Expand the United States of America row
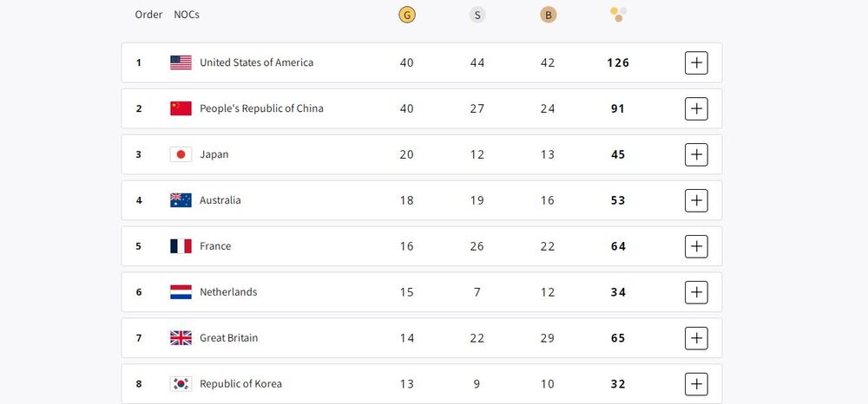The image size is (868, 404). click(696, 62)
